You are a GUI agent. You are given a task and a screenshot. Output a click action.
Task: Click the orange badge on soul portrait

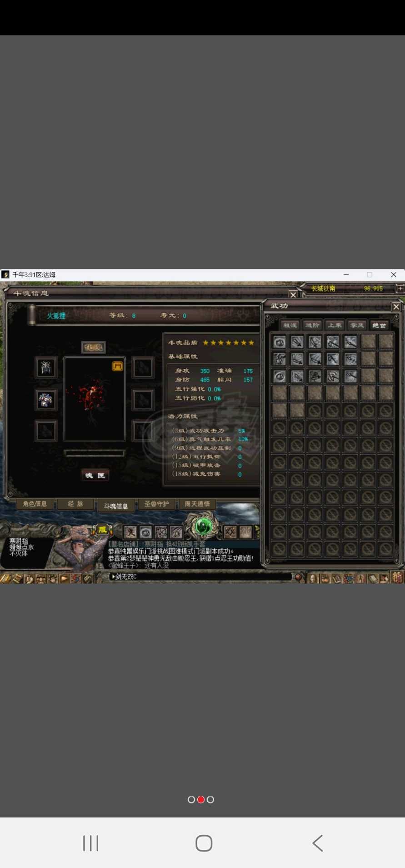117,366
